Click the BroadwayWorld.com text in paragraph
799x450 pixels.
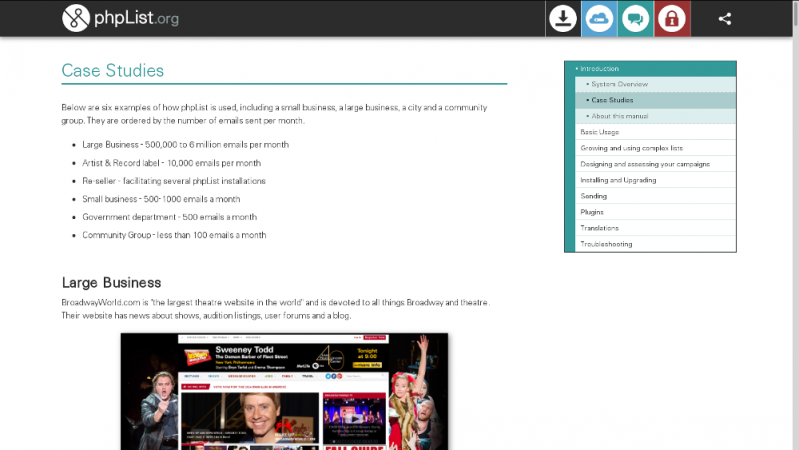[101, 302]
